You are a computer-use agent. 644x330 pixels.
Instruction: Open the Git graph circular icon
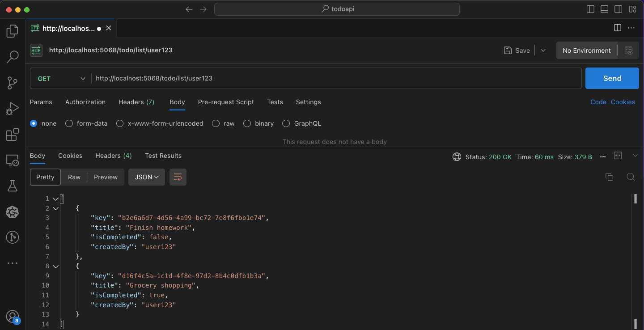click(x=13, y=237)
